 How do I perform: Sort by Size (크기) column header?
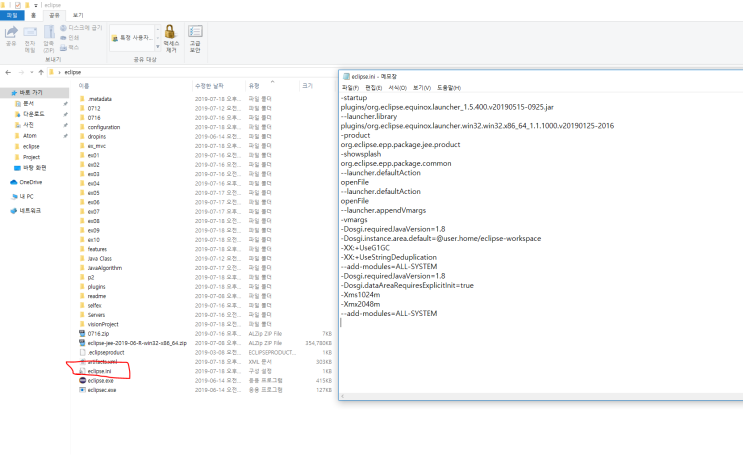[308, 86]
